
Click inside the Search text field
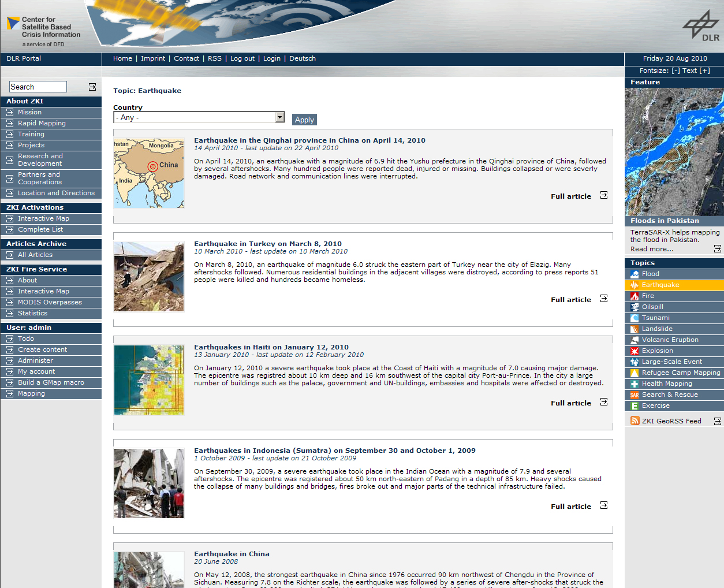pos(38,87)
